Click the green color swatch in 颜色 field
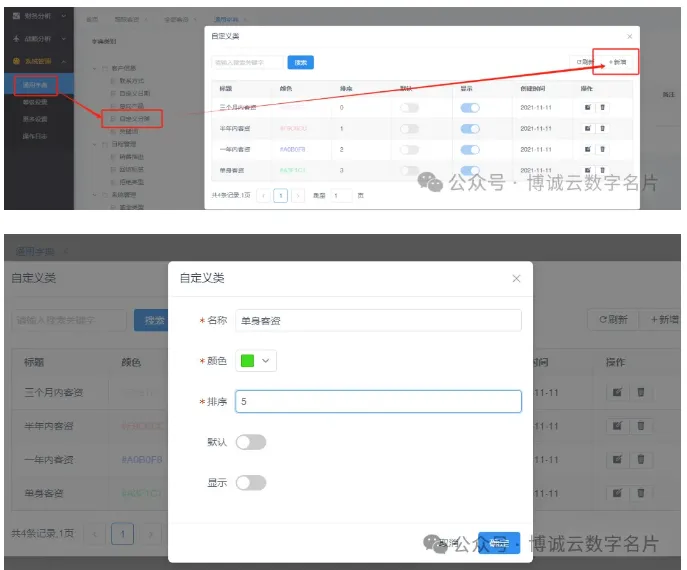 [x=247, y=361]
